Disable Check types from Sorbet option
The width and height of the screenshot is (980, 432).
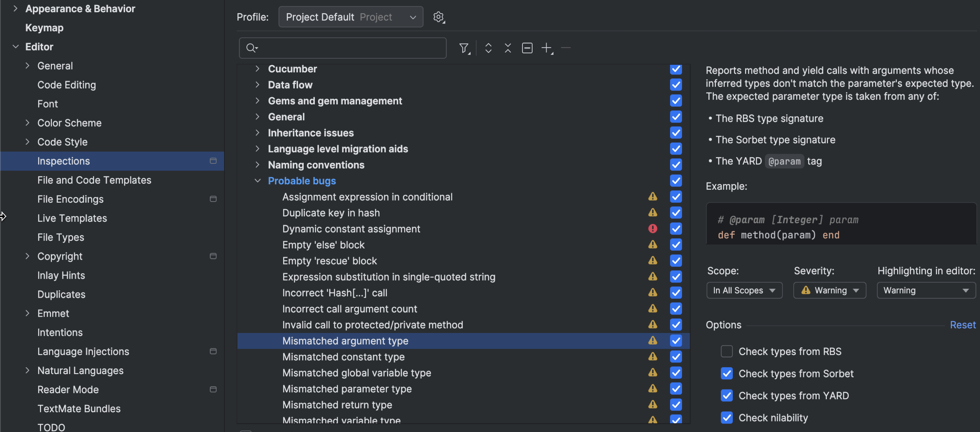[726, 373]
